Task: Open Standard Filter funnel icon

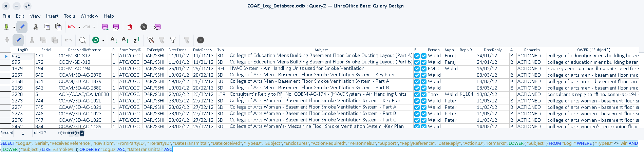Action: pyautogui.click(x=173, y=40)
